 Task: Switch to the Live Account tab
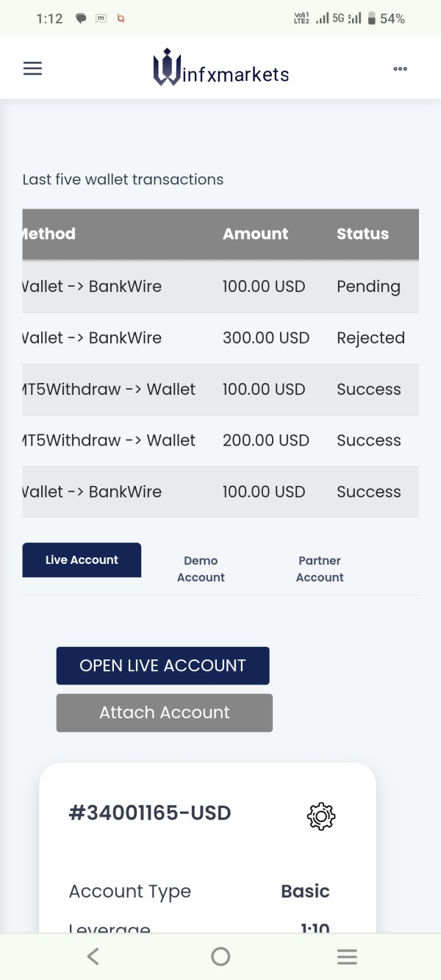(82, 560)
